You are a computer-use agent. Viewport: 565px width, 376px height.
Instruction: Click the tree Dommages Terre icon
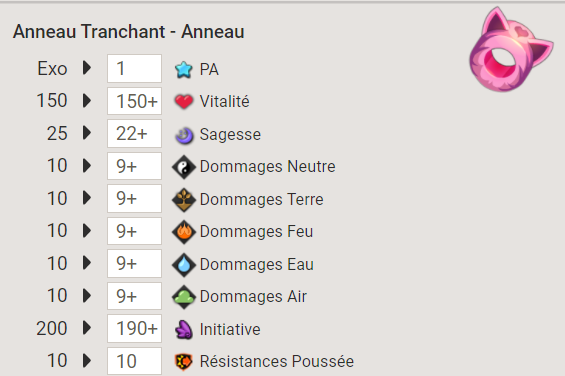(x=184, y=199)
